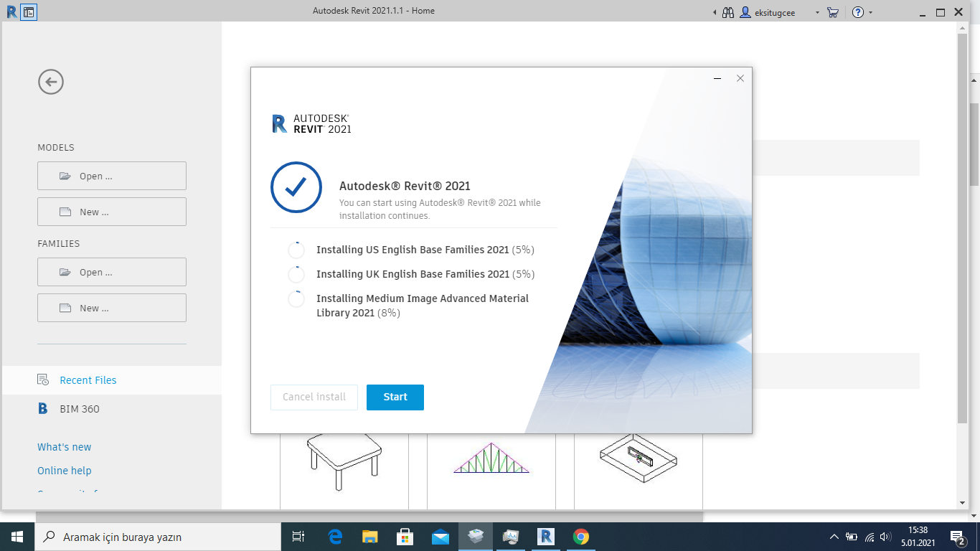Screen dimensions: 980x551
Task: Launch Microsoft Edge from the taskbar
Action: tap(335, 537)
